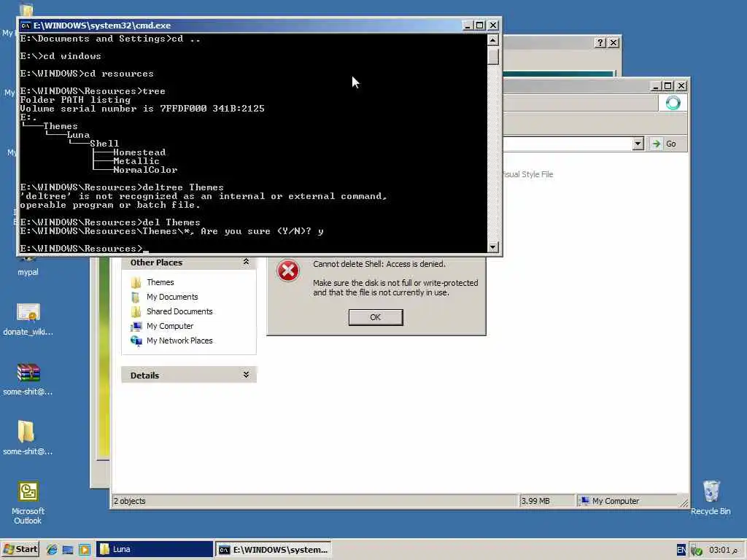The height and width of the screenshot is (560, 747).
Task: Click the My Computer icon in sidebar
Action: coord(136,327)
